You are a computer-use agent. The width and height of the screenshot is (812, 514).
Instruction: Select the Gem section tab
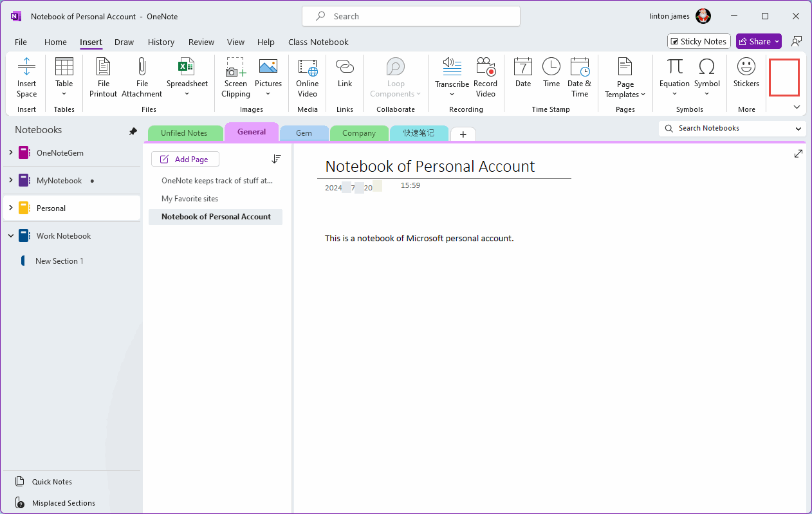click(304, 133)
